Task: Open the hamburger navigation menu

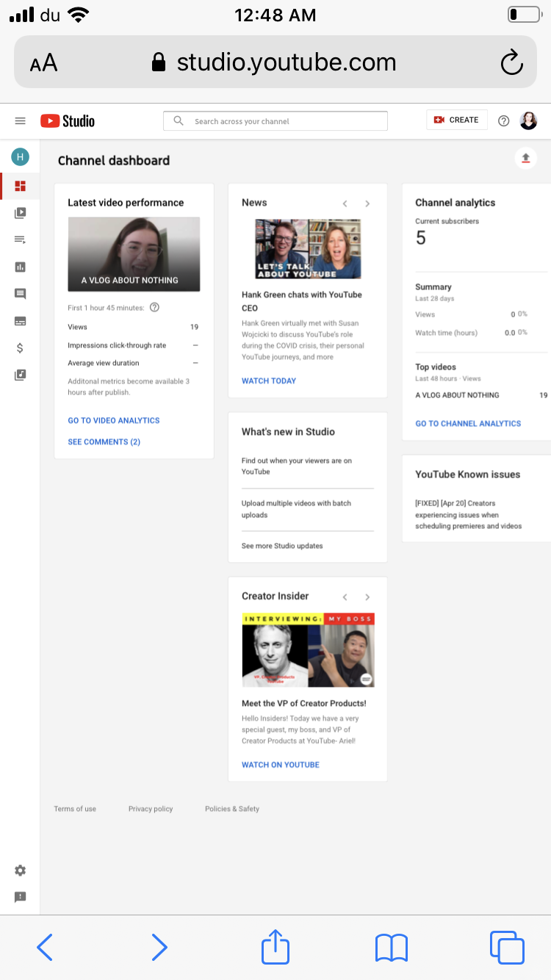Action: coord(21,121)
